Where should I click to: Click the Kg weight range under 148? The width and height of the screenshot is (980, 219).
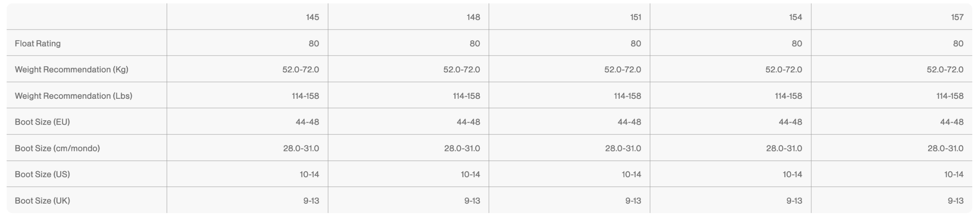461,70
